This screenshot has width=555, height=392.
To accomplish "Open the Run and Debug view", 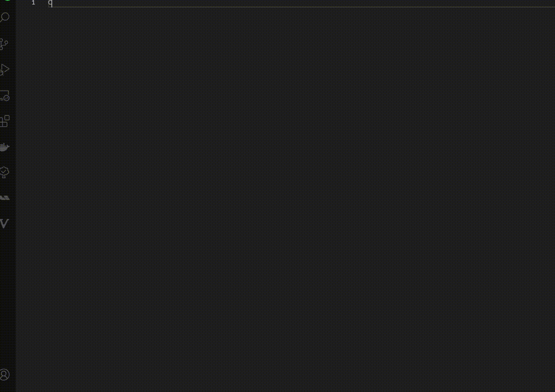I will click(x=5, y=69).
